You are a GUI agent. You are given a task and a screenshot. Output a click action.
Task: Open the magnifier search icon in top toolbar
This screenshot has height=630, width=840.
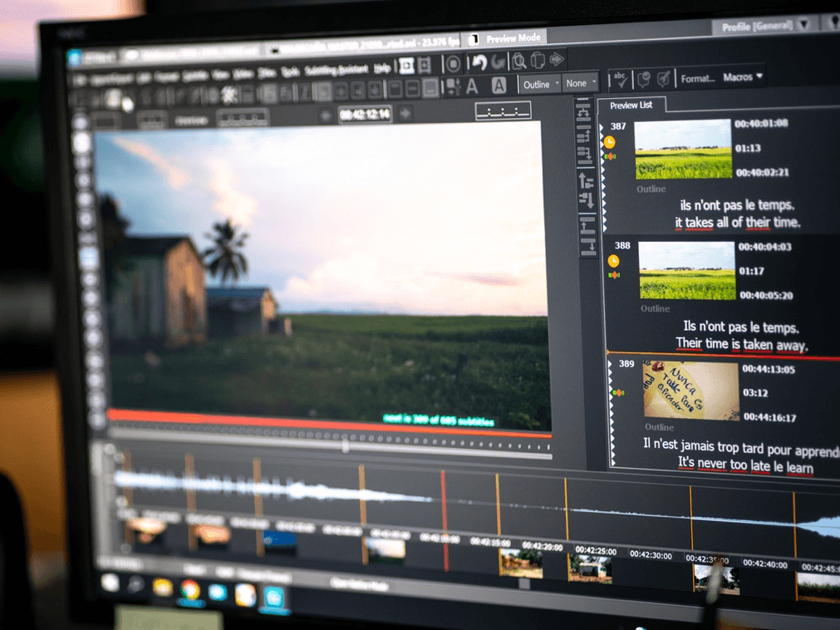tap(518, 61)
